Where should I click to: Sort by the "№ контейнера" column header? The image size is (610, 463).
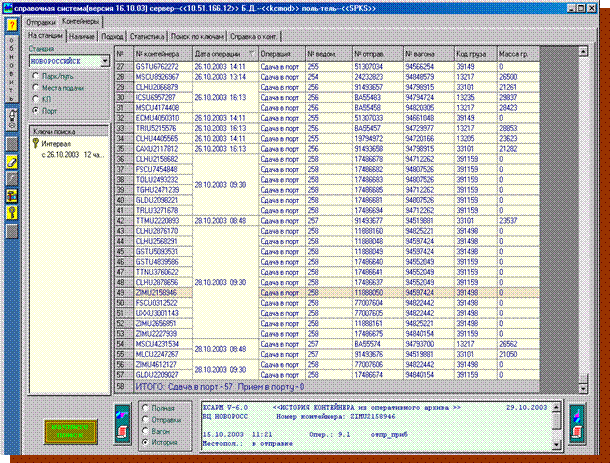[163, 54]
